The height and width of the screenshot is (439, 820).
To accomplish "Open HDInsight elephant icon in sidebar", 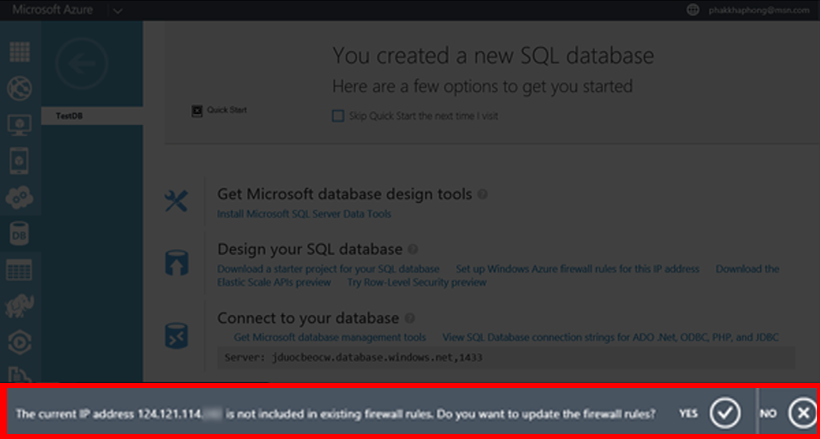I will coord(19,306).
